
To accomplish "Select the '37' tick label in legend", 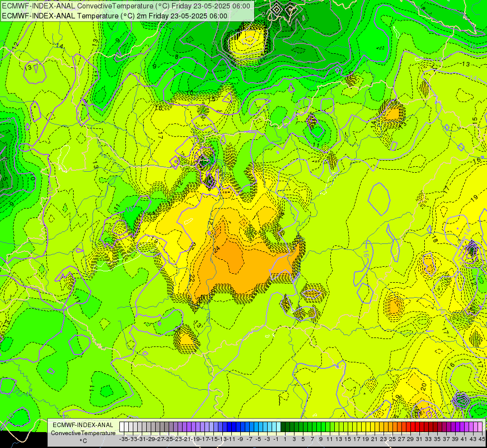I will point(446,440).
